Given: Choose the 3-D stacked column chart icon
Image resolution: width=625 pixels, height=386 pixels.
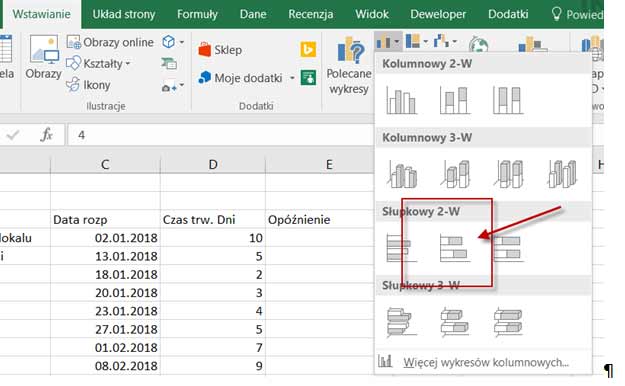Looking at the screenshot, I should click(455, 174).
